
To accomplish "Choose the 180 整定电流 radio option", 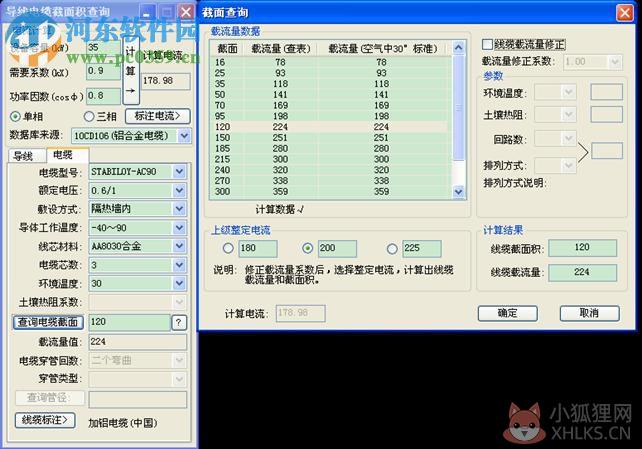I will 228,248.
